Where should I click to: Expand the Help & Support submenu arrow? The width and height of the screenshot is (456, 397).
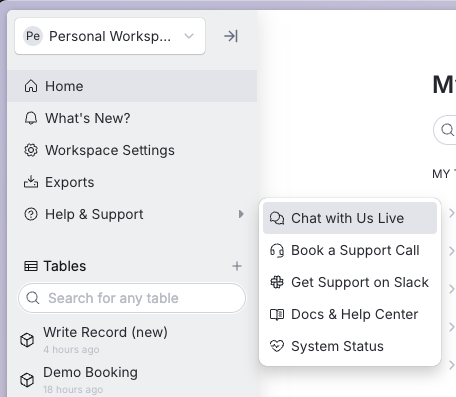pyautogui.click(x=241, y=214)
